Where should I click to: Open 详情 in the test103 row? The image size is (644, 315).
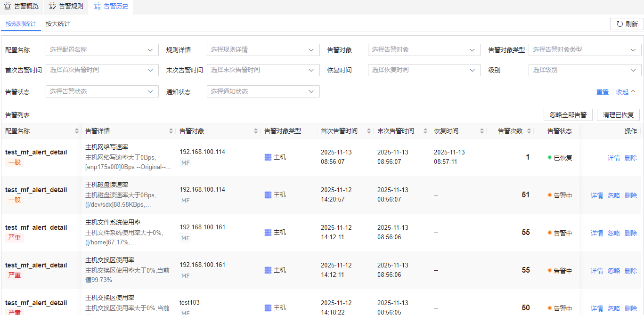[597, 308]
